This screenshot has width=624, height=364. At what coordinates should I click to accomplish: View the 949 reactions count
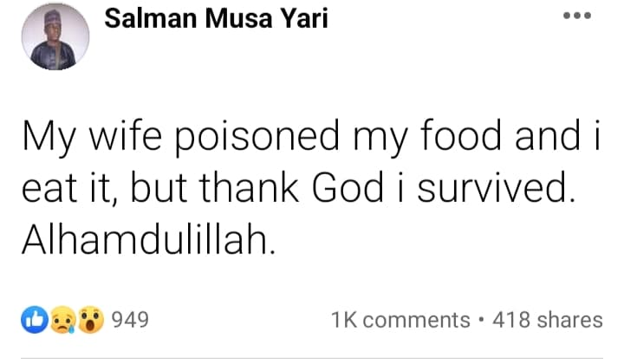tap(128, 321)
